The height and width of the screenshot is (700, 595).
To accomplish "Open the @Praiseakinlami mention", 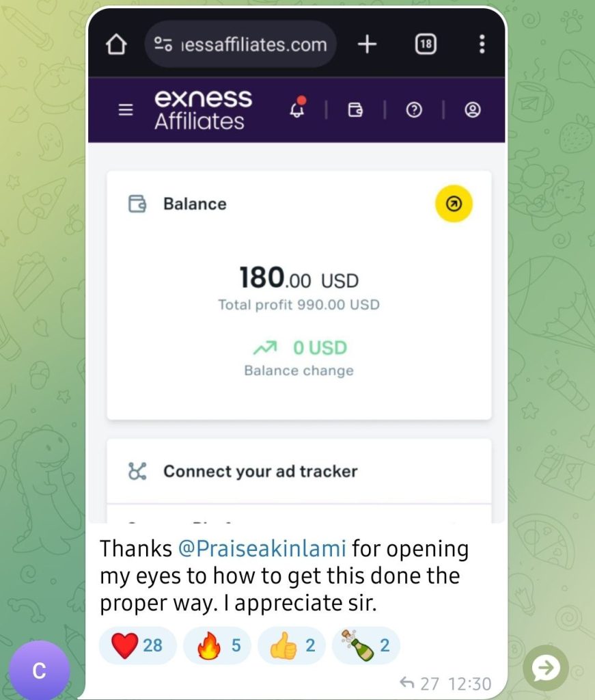I will (x=262, y=549).
